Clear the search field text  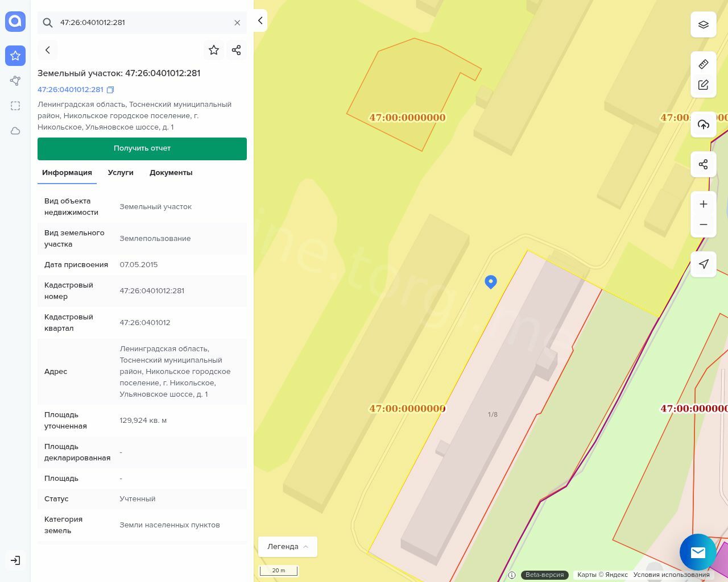point(237,23)
